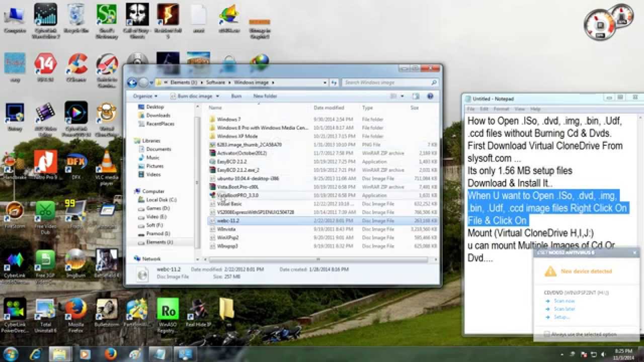The image size is (644, 362).
Task: Expand Libraries in navigation pane
Action: pyautogui.click(x=137, y=141)
